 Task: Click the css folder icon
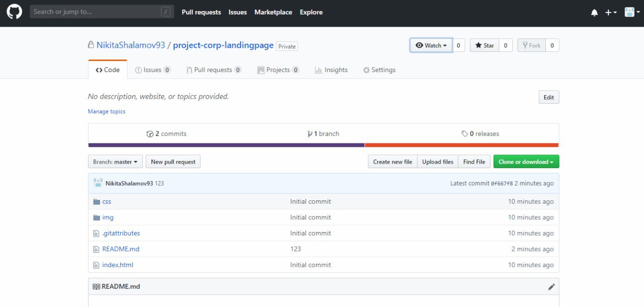[x=97, y=201]
